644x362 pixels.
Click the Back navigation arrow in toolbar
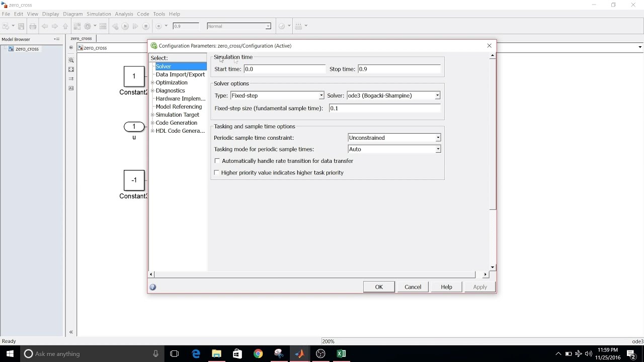click(45, 26)
